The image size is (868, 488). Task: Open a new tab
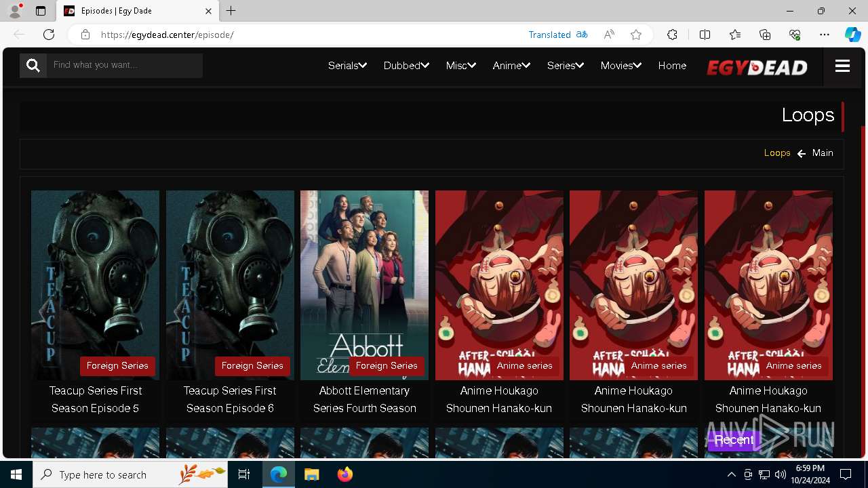231,11
